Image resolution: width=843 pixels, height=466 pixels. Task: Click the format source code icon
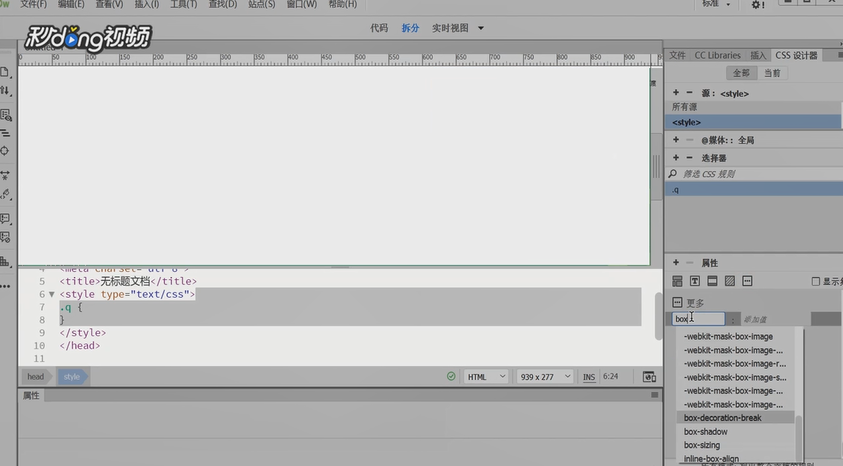point(5,194)
